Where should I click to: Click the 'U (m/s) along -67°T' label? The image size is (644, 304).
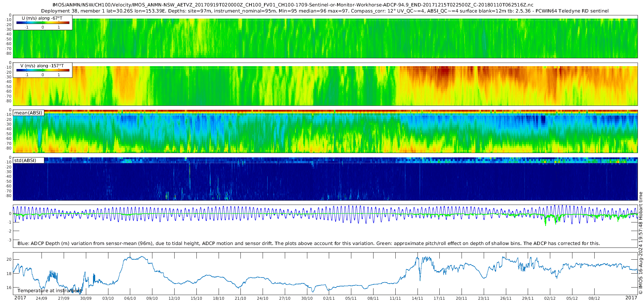tap(42, 18)
